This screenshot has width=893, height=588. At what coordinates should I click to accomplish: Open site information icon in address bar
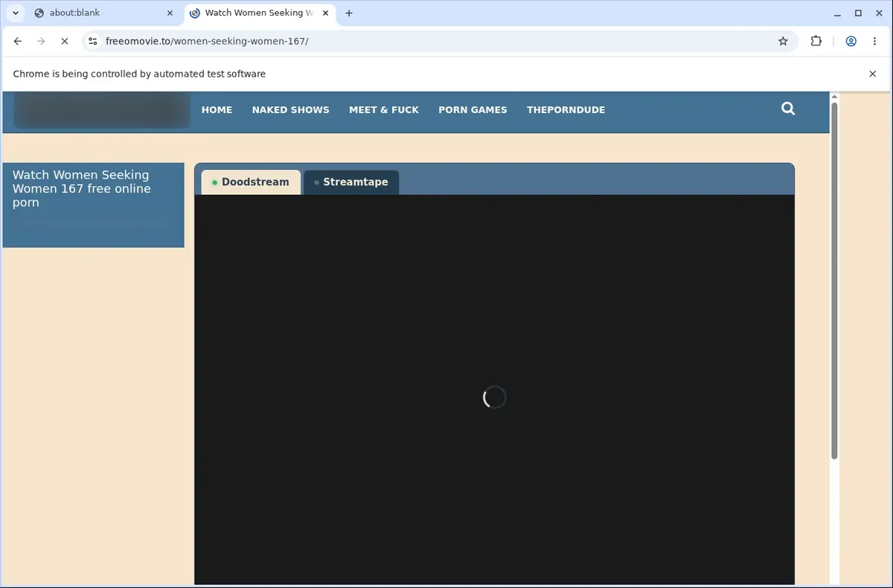coord(92,42)
